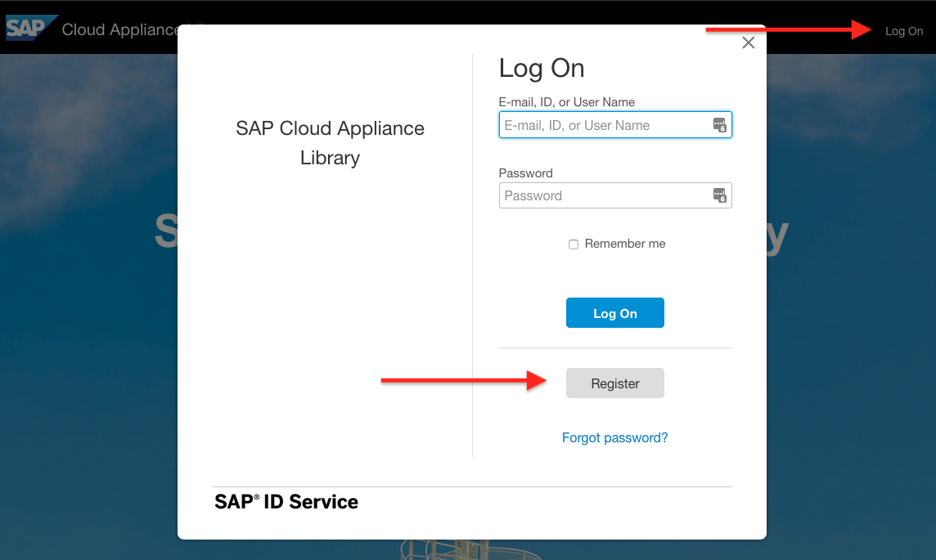936x560 pixels.
Task: Click the gray Register button
Action: 615,383
